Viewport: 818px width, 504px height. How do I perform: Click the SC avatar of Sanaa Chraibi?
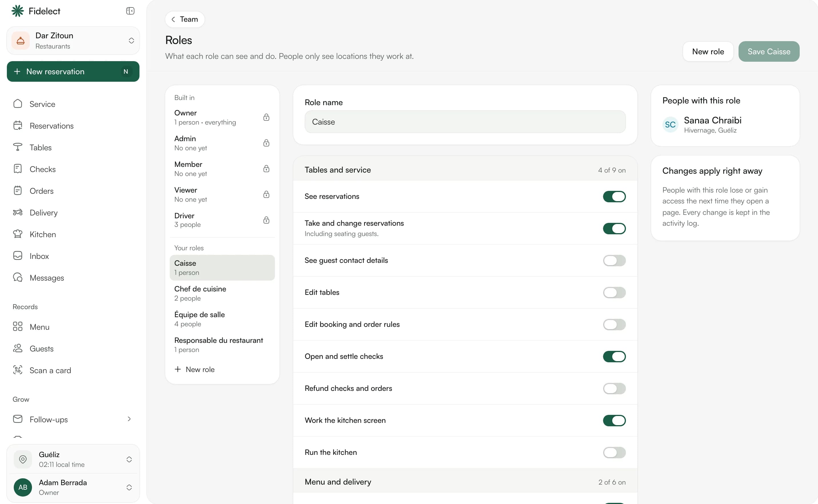click(x=670, y=125)
